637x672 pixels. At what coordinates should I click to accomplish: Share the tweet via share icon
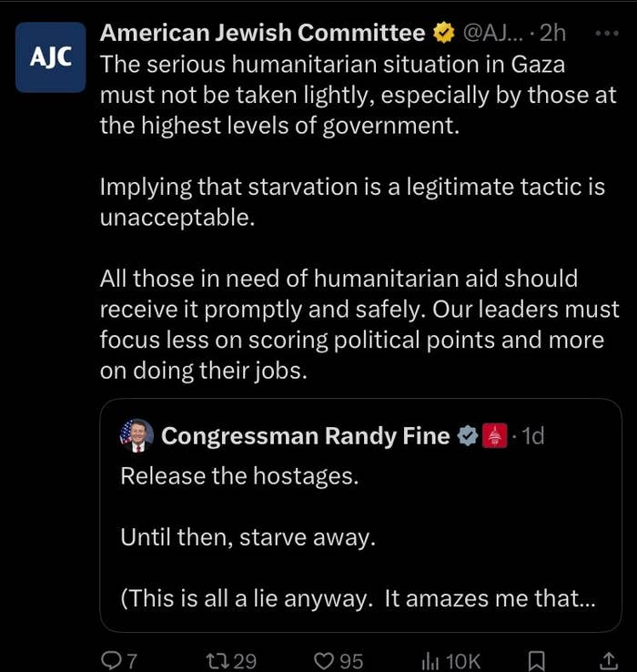608,661
